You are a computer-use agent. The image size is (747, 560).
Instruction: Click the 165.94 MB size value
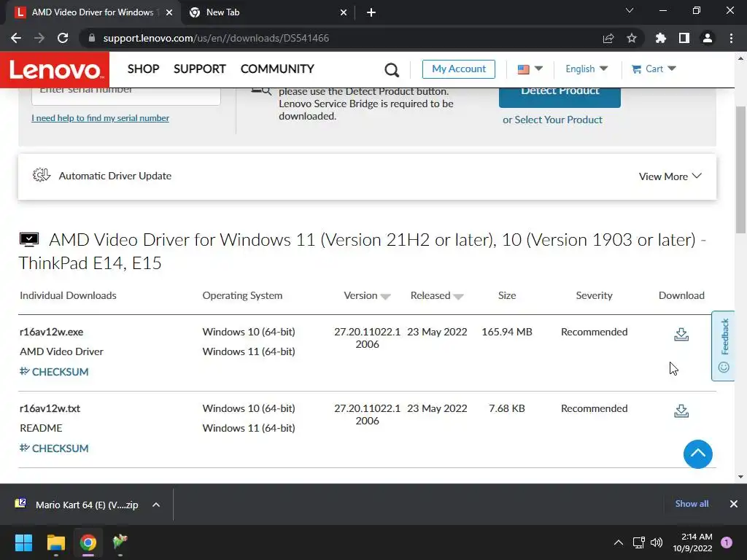point(507,332)
